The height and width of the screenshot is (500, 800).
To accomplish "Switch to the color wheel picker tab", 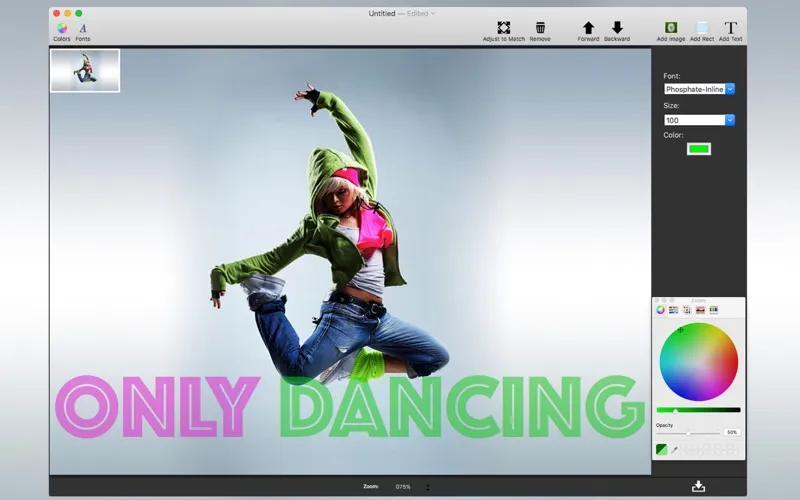I will tap(660, 310).
